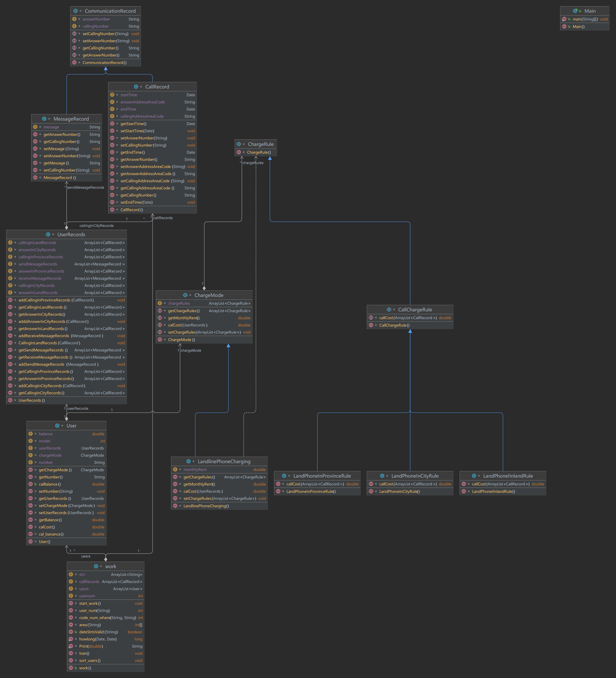
Task: Click the ChargeMode class header icon
Action: pyautogui.click(x=185, y=295)
